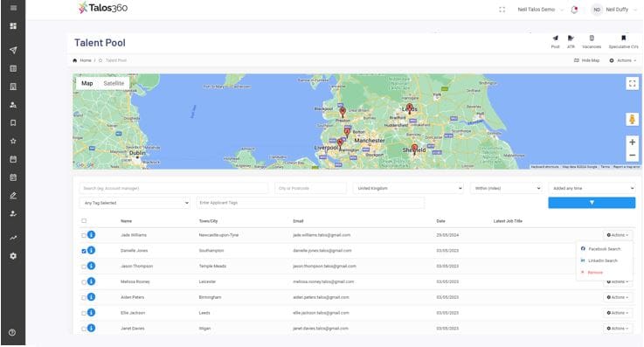Tick the checkbox for Janet Davies
The width and height of the screenshot is (644, 347).
(84, 329)
